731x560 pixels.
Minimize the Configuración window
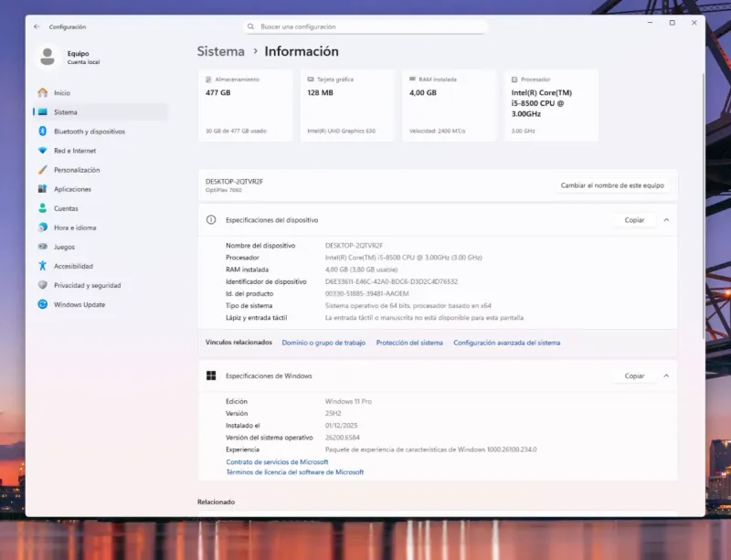tap(650, 22)
